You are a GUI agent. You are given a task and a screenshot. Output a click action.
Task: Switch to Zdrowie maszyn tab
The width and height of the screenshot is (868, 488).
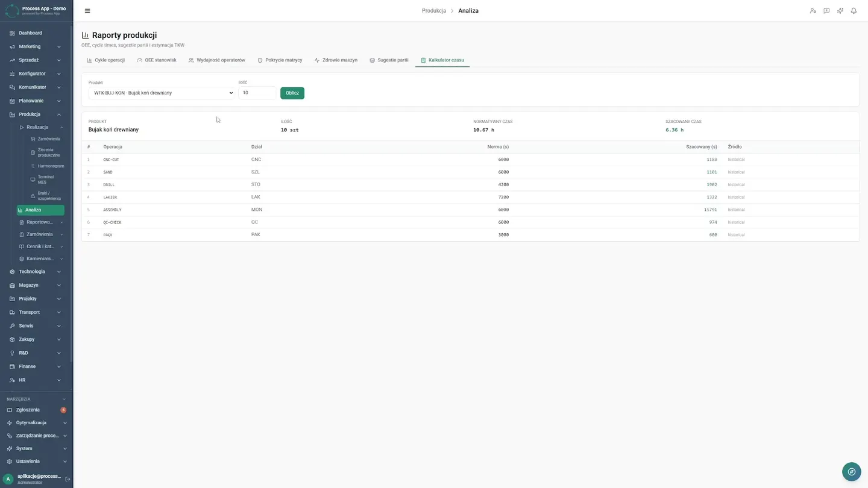(x=336, y=60)
